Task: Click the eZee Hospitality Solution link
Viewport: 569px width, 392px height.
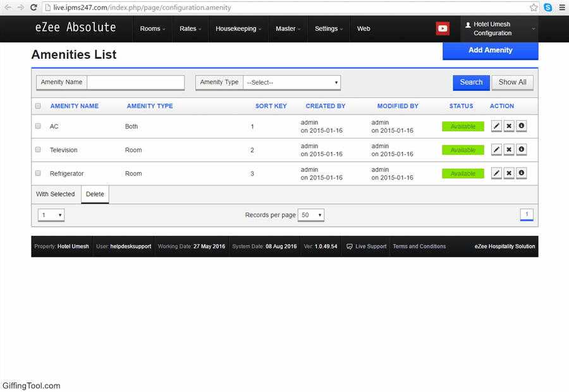Action: 505,247
